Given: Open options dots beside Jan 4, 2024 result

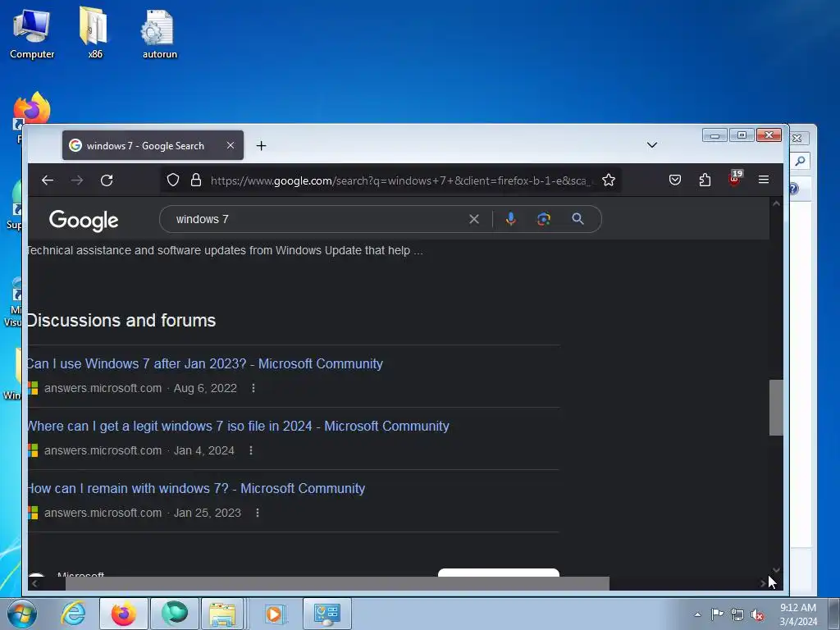Looking at the screenshot, I should 251,450.
